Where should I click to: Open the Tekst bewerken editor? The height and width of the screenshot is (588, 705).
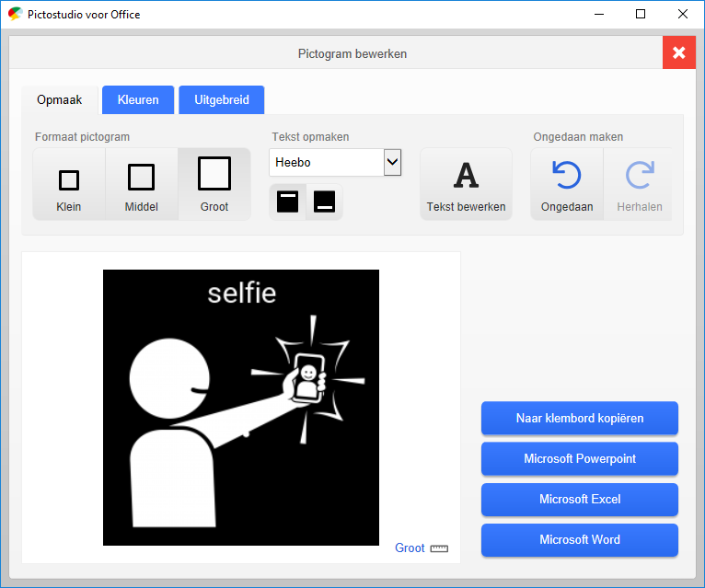point(467,184)
